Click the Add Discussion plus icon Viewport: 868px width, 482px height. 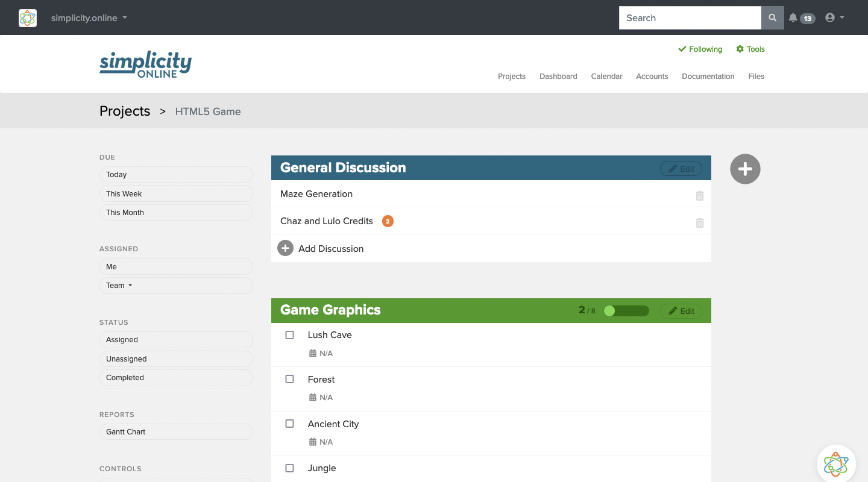click(285, 248)
